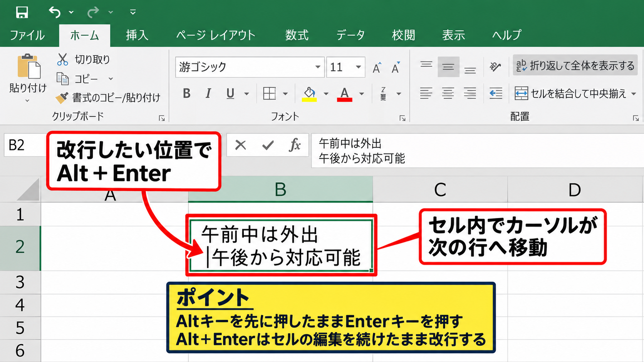Open the データ tab
The height and width of the screenshot is (362, 644).
point(351,35)
